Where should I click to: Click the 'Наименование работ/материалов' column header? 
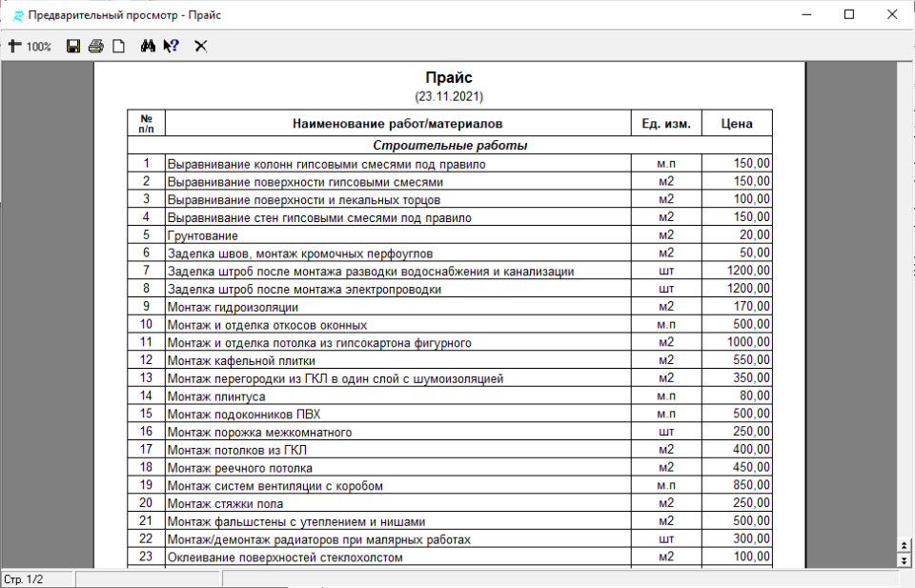tap(397, 124)
